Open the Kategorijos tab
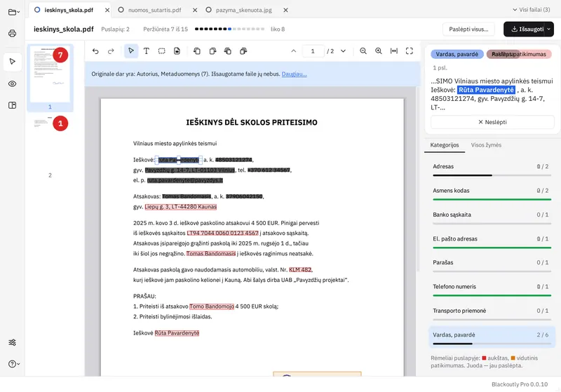The image size is (561, 392). (445, 145)
